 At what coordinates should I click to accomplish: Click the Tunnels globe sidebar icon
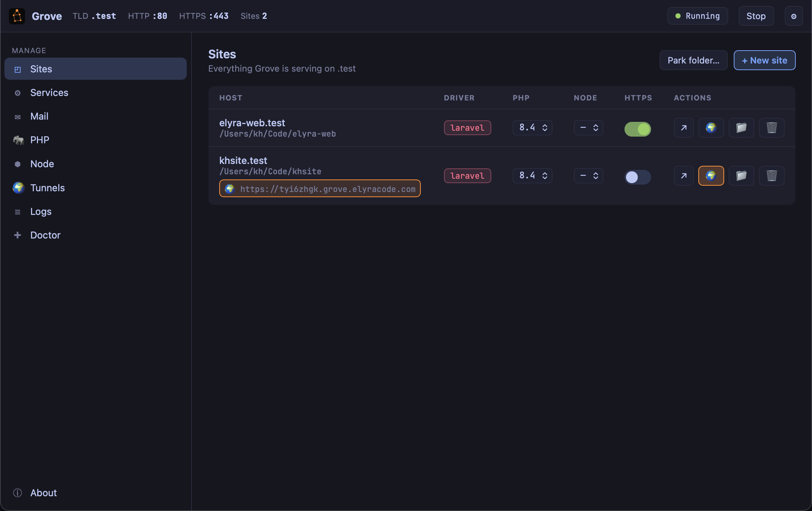18,188
